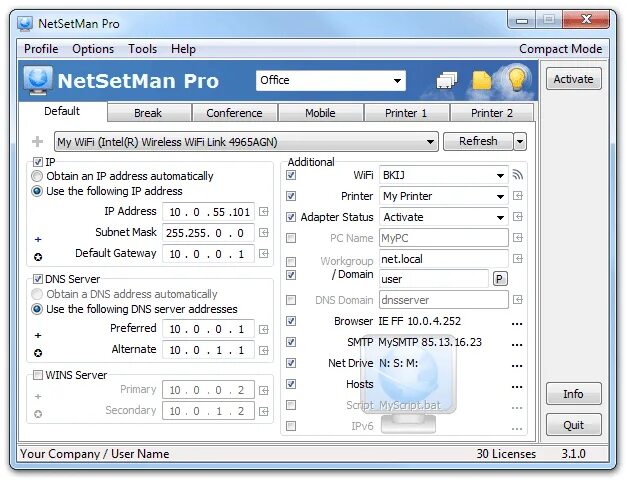Click the arrow icon beside DNS Domain field
627x480 pixels.
coord(518,300)
